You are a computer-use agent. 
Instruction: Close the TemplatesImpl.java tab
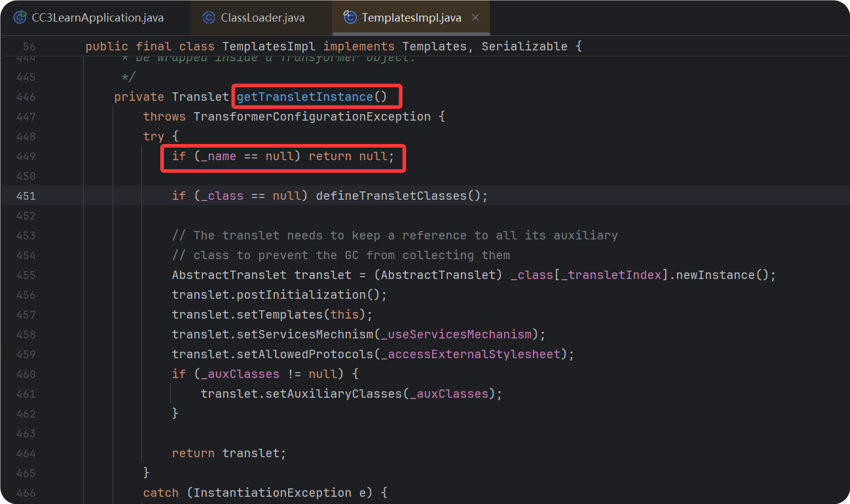click(475, 17)
